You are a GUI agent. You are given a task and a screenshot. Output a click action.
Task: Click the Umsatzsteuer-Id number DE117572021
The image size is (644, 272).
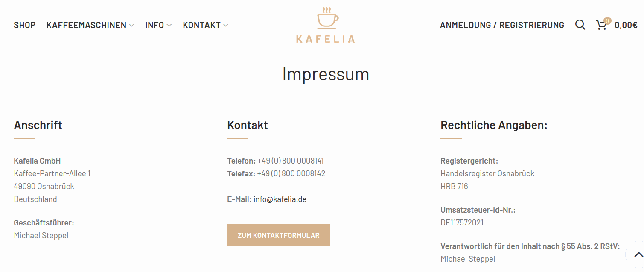click(x=462, y=222)
